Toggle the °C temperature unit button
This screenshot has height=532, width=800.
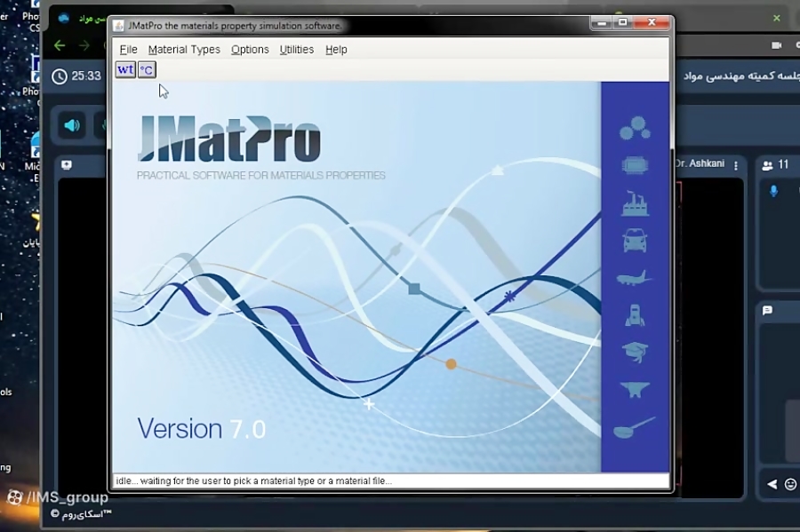tap(147, 69)
